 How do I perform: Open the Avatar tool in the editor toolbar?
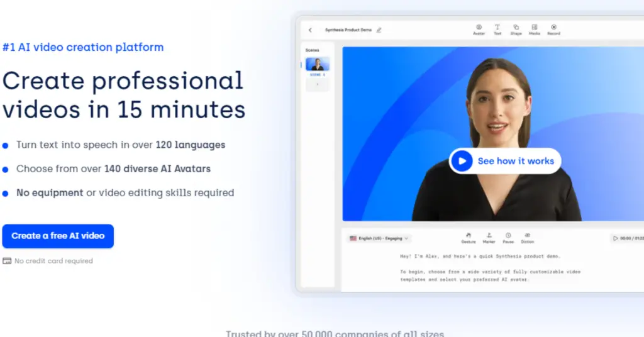click(x=479, y=30)
